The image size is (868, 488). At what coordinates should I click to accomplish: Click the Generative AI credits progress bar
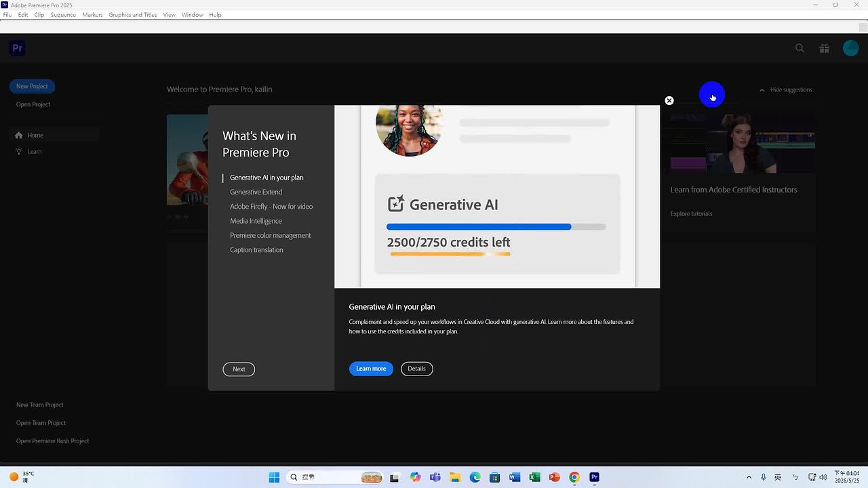coord(496,227)
